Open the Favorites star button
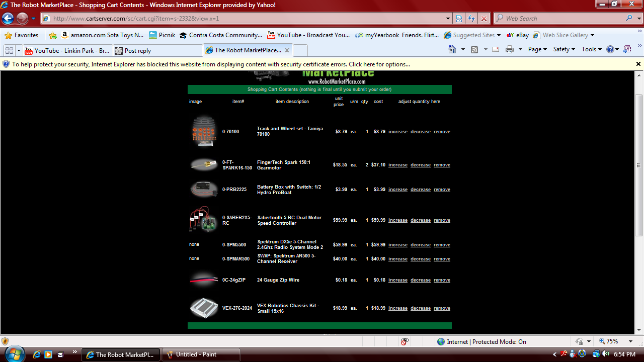 coord(22,35)
